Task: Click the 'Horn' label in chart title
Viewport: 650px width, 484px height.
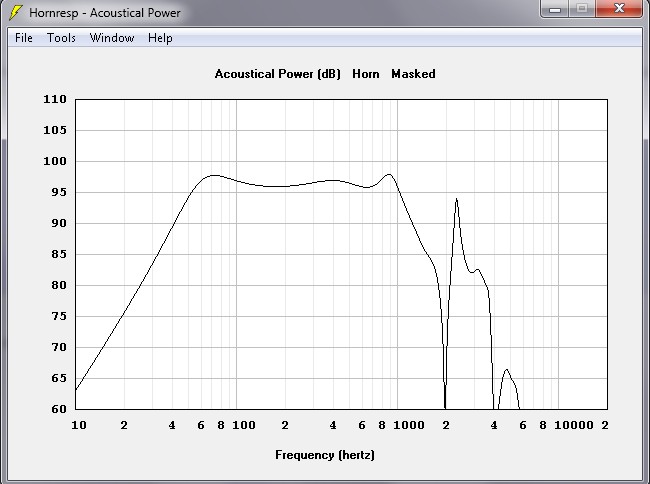Action: [366, 74]
